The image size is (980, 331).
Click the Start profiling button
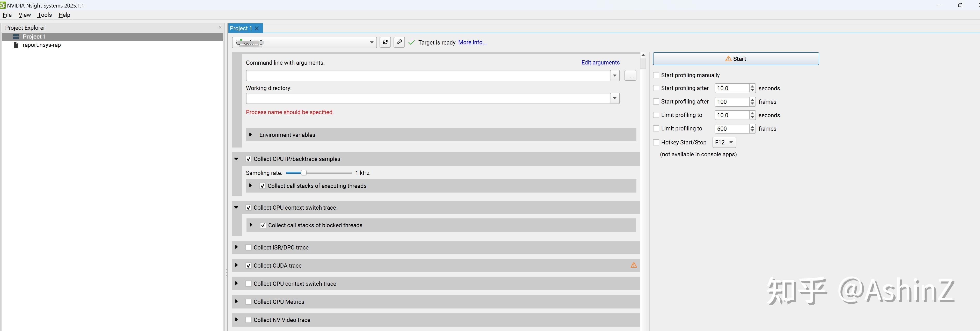coord(736,58)
